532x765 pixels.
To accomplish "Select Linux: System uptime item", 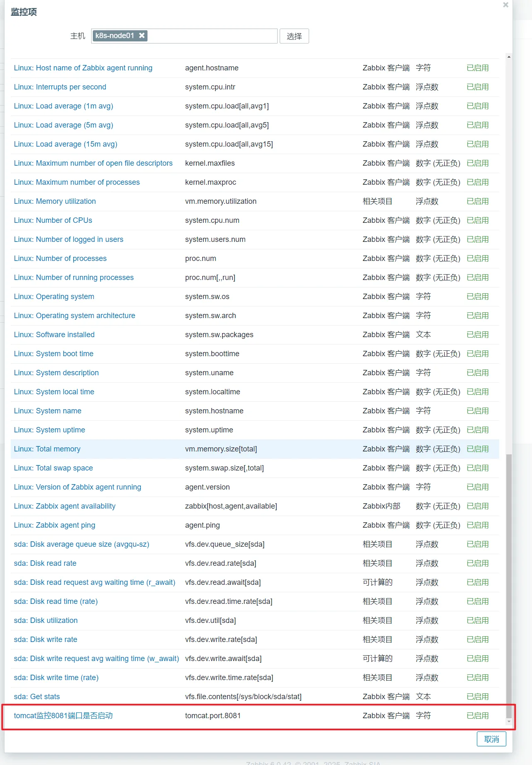I will [x=49, y=430].
